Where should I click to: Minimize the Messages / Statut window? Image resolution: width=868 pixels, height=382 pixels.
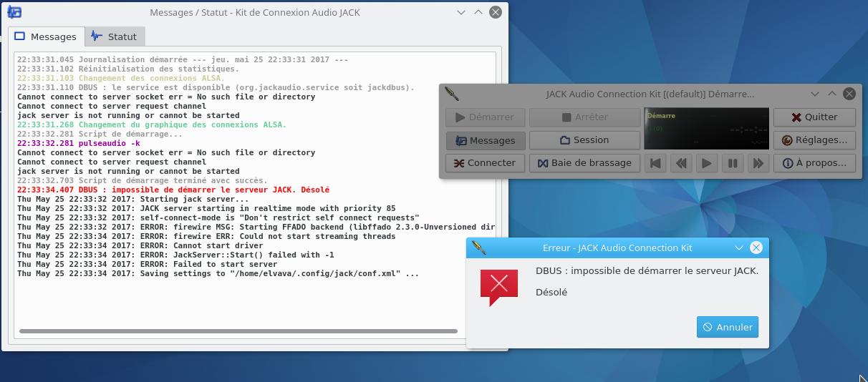tap(460, 12)
